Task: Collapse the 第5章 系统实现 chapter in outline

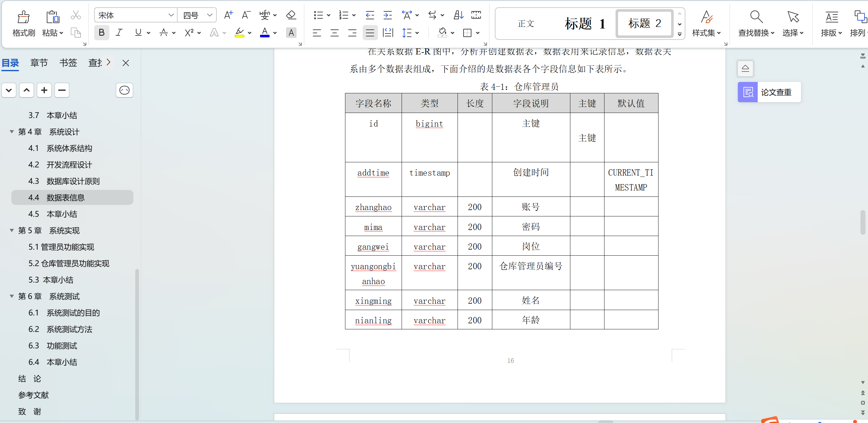Action: (11, 230)
